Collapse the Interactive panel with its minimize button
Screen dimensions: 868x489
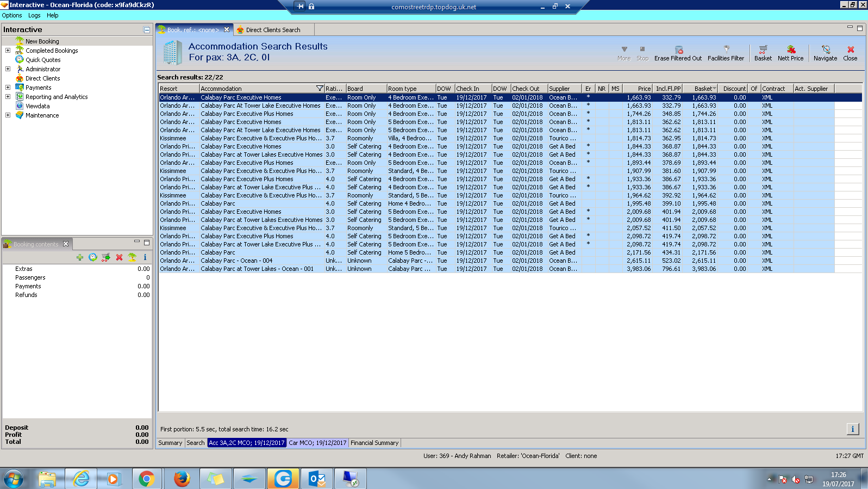[x=147, y=30]
